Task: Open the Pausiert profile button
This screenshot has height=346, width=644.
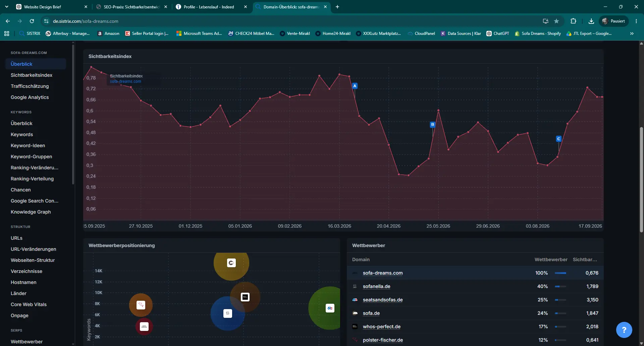Action: (x=613, y=21)
